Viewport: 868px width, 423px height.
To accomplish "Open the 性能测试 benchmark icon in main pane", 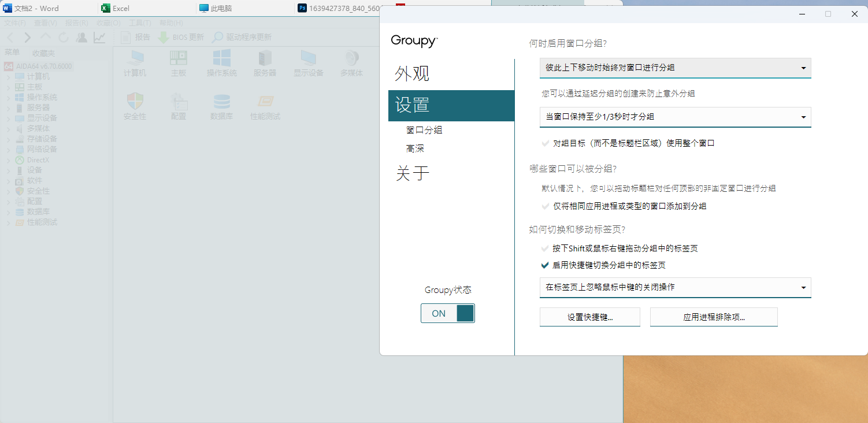I will point(265,102).
